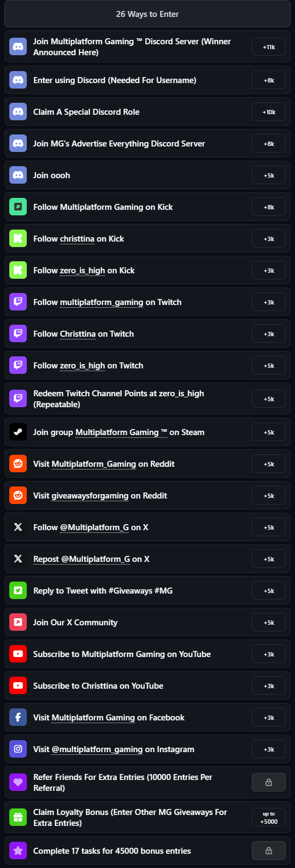Image resolution: width=295 pixels, height=868 pixels.
Task: Click the 26 Ways to Enter header
Action: [x=147, y=14]
